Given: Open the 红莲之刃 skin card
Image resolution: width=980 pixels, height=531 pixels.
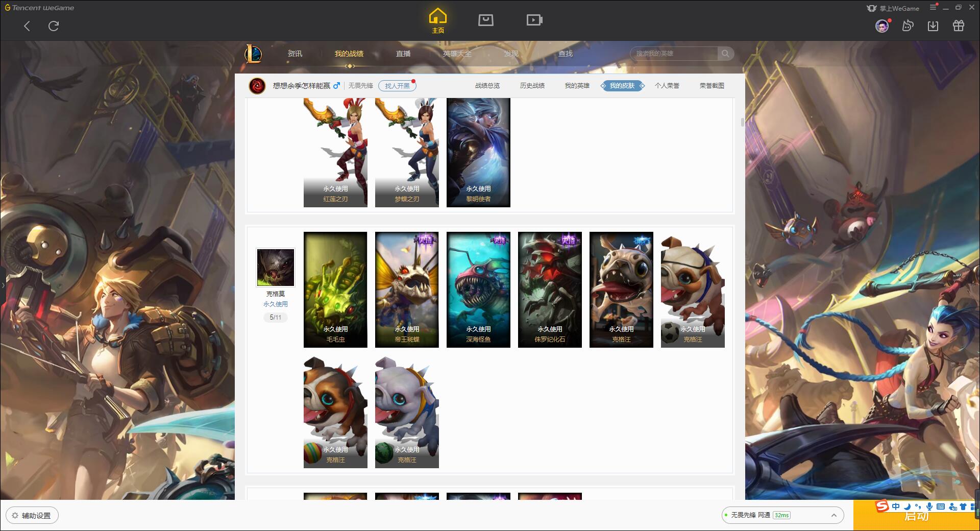Looking at the screenshot, I should [x=335, y=153].
